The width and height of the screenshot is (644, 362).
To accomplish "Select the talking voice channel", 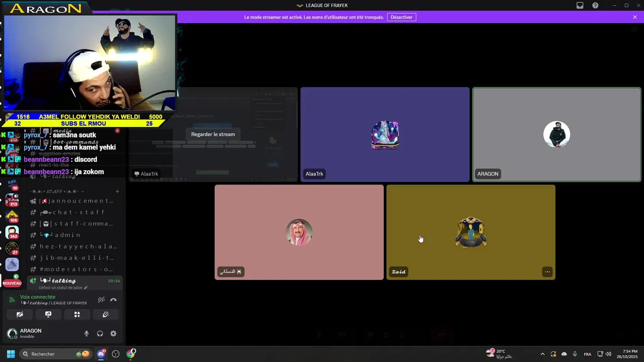I will click(74, 281).
